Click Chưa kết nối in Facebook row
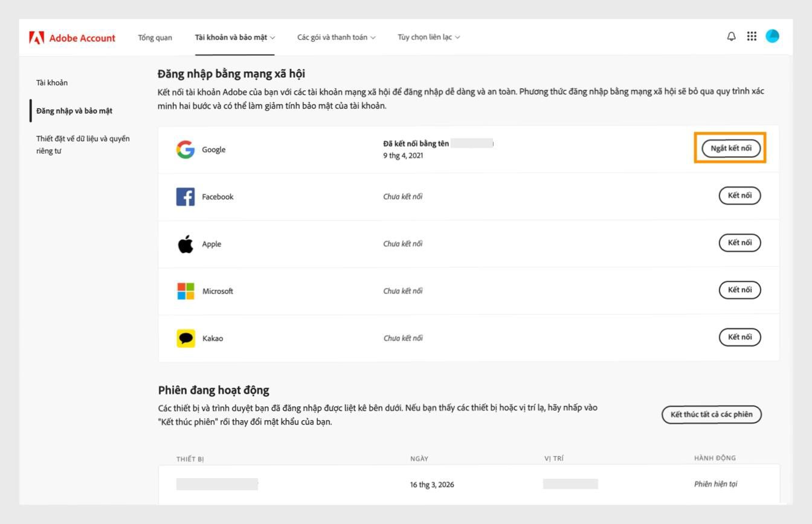The height and width of the screenshot is (524, 812). [403, 197]
